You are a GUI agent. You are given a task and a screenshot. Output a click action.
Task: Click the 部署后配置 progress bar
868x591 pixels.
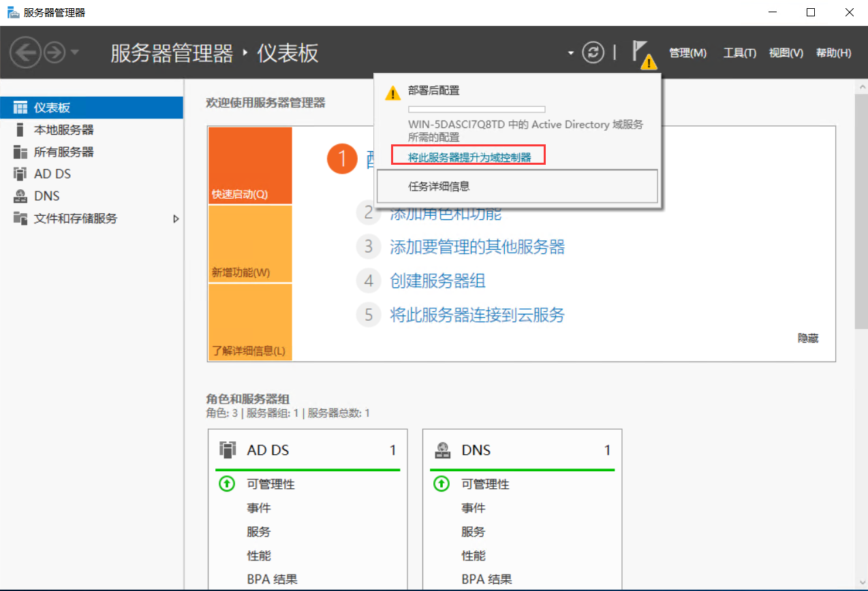[x=476, y=109]
